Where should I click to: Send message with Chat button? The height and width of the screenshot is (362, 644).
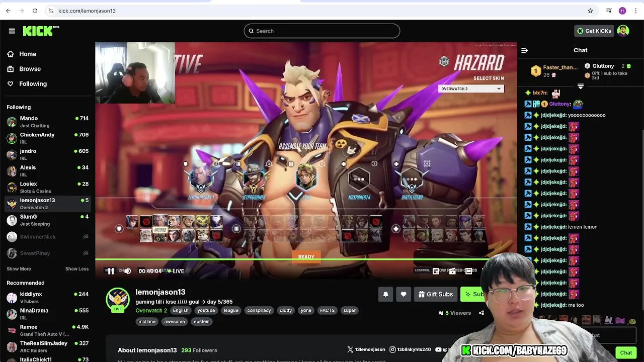626,352
